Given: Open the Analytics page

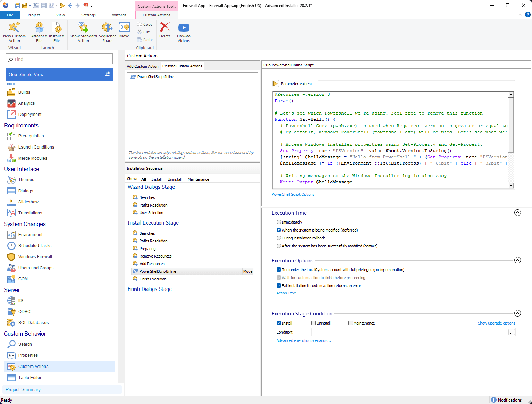Looking at the screenshot, I should coord(26,103).
